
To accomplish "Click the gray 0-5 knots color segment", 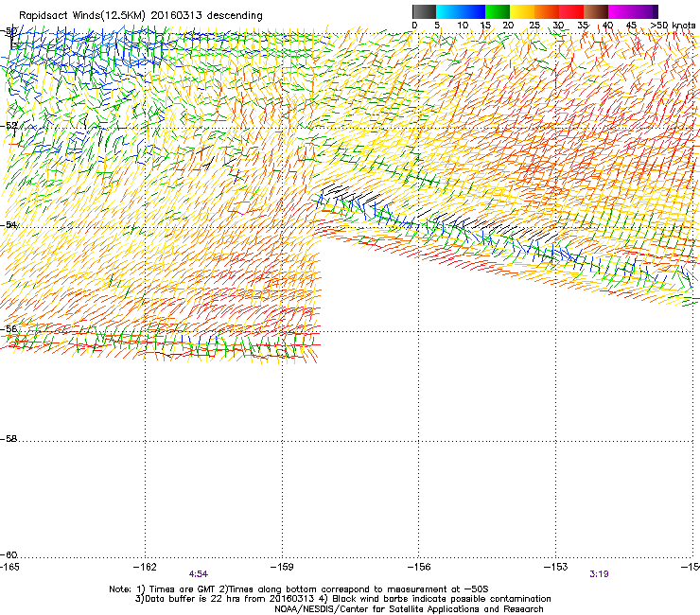I will pos(424,11).
